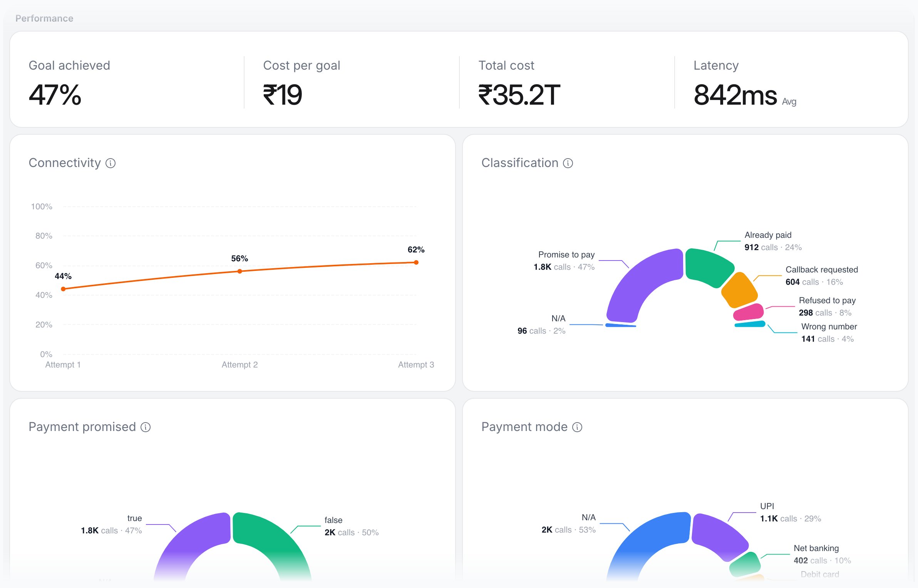
Task: Click the 'Total cost' ₹35.2T value
Action: coord(519,95)
